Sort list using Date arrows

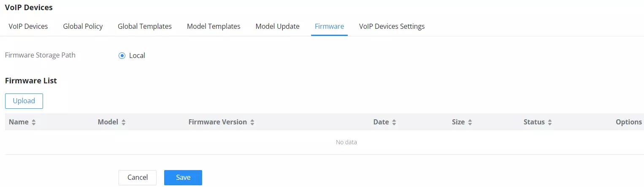point(394,122)
